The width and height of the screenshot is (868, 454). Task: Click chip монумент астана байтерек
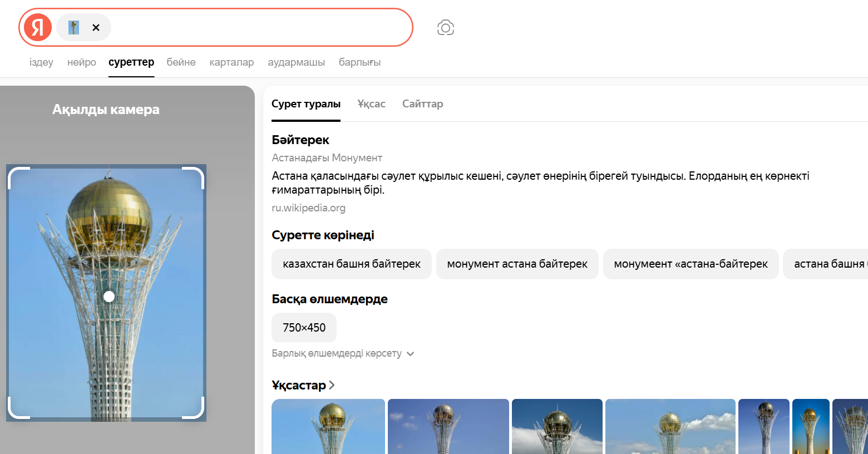(x=517, y=264)
